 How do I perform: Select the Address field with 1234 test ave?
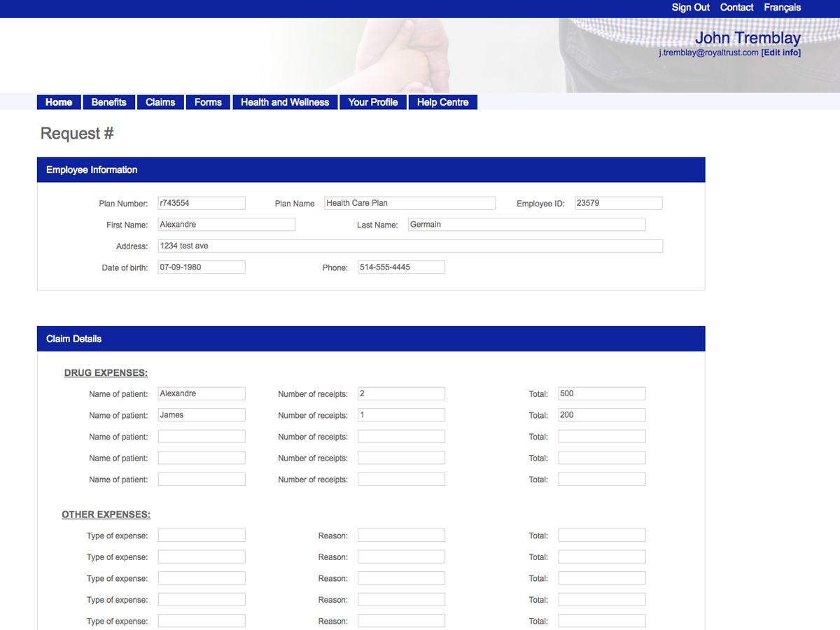(x=409, y=246)
